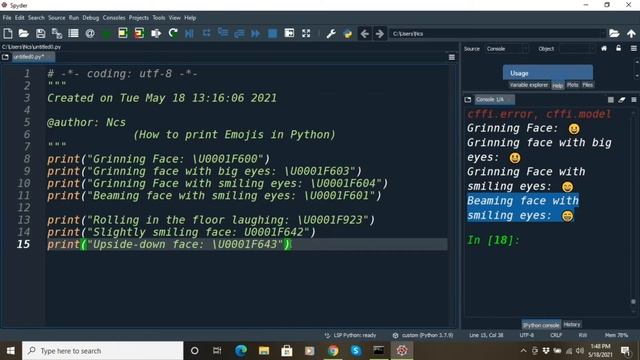Image resolution: width=640 pixels, height=360 pixels.
Task: Continue debug execution icon
Action: tap(256, 33)
